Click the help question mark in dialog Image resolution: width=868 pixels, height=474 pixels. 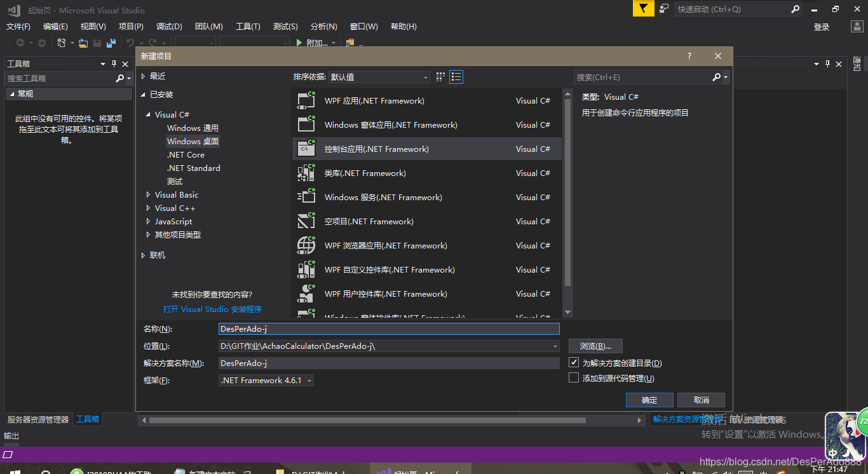(689, 56)
